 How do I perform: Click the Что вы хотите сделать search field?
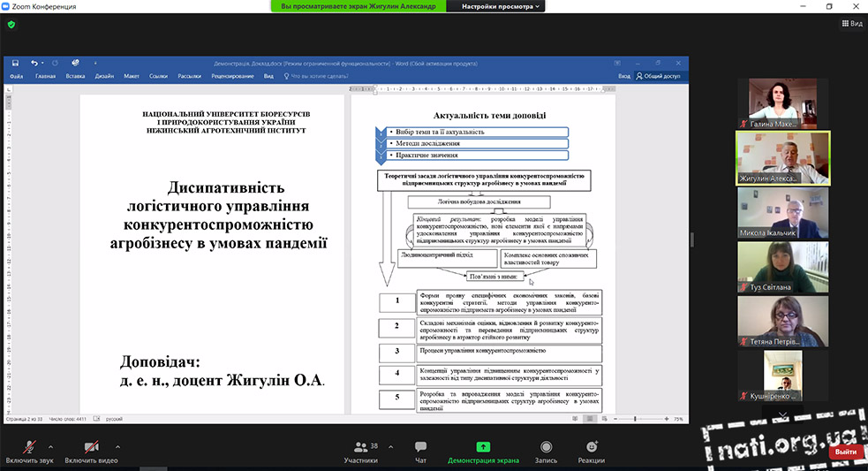coord(316,76)
